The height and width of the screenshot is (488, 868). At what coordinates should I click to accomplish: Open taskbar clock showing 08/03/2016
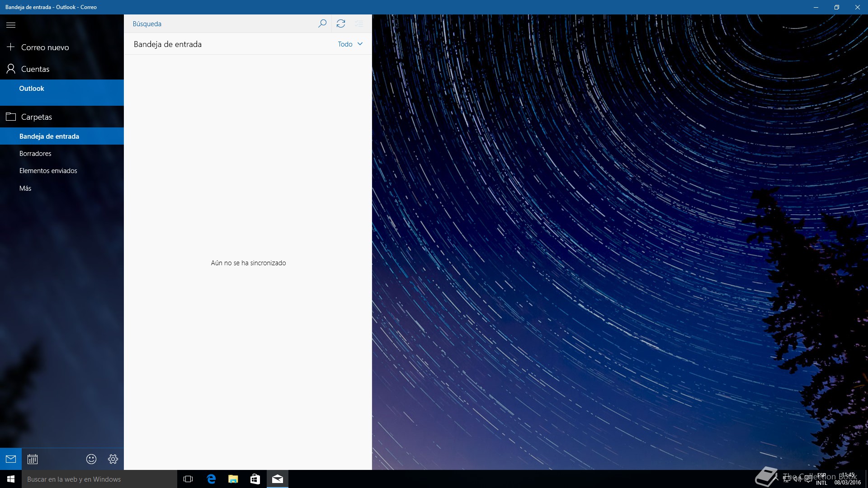(x=848, y=479)
